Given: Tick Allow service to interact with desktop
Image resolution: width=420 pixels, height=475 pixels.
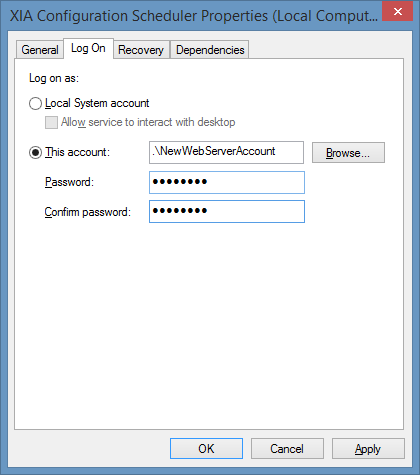Looking at the screenshot, I should click(x=51, y=122).
